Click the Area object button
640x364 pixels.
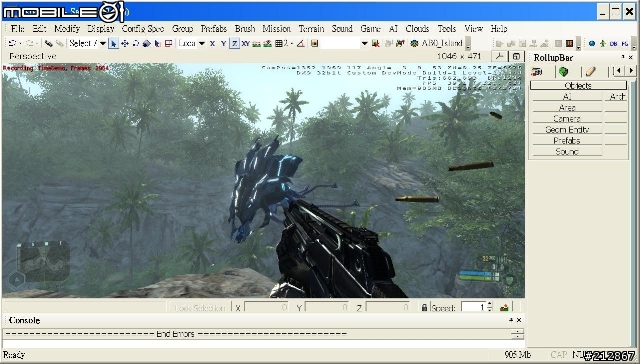(x=567, y=108)
